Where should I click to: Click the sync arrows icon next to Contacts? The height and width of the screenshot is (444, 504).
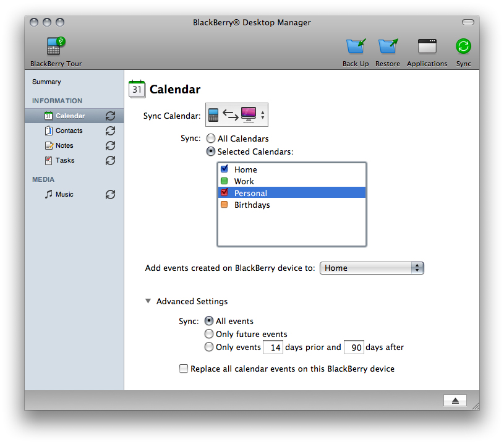(110, 130)
